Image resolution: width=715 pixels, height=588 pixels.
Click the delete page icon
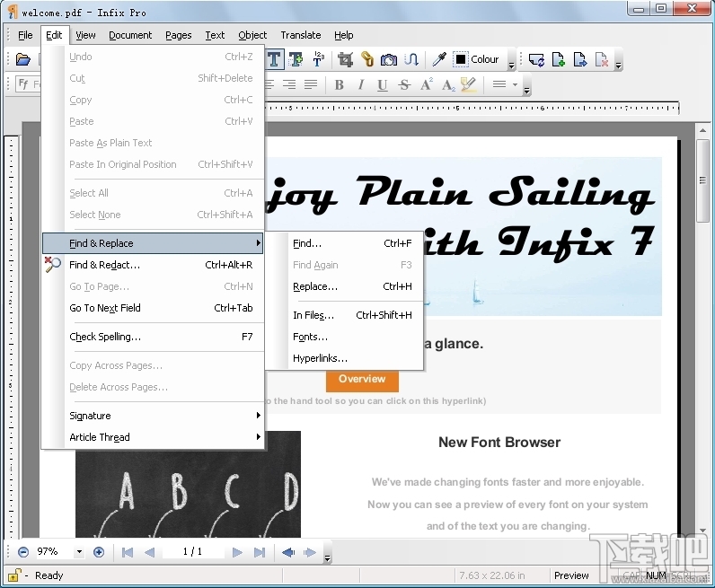(x=602, y=59)
